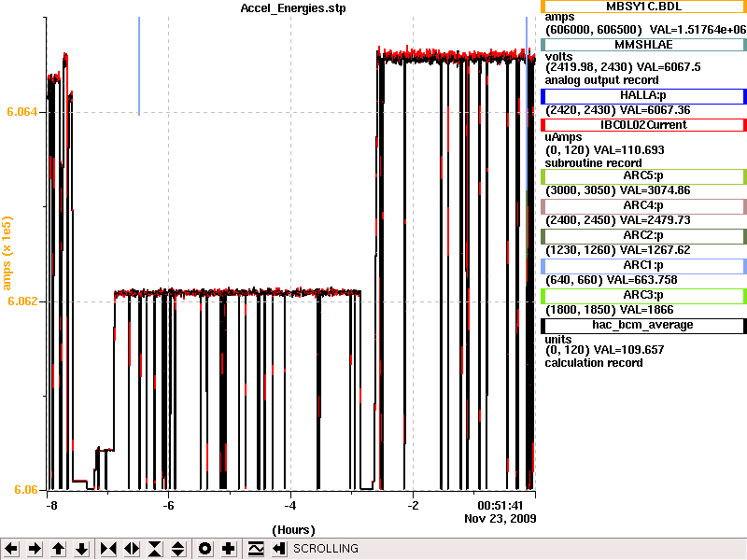
Task: Click the 'analog output record' description
Action: coord(601,80)
